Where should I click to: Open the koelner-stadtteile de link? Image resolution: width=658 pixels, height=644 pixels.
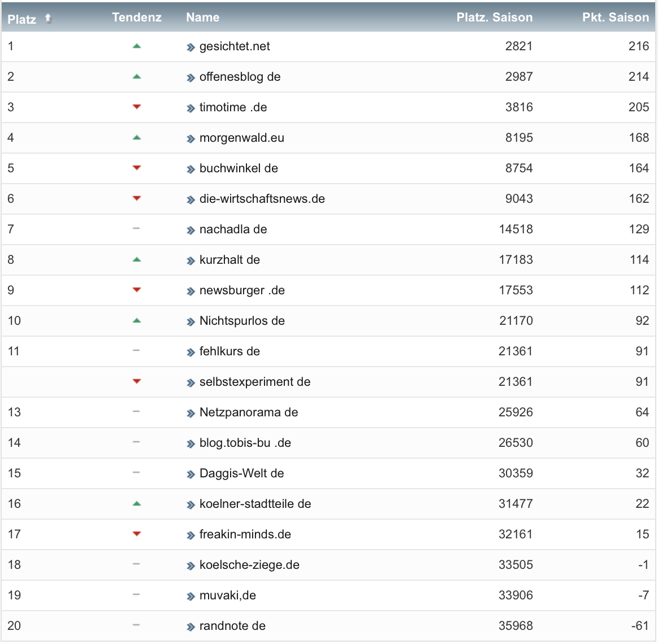255,504
